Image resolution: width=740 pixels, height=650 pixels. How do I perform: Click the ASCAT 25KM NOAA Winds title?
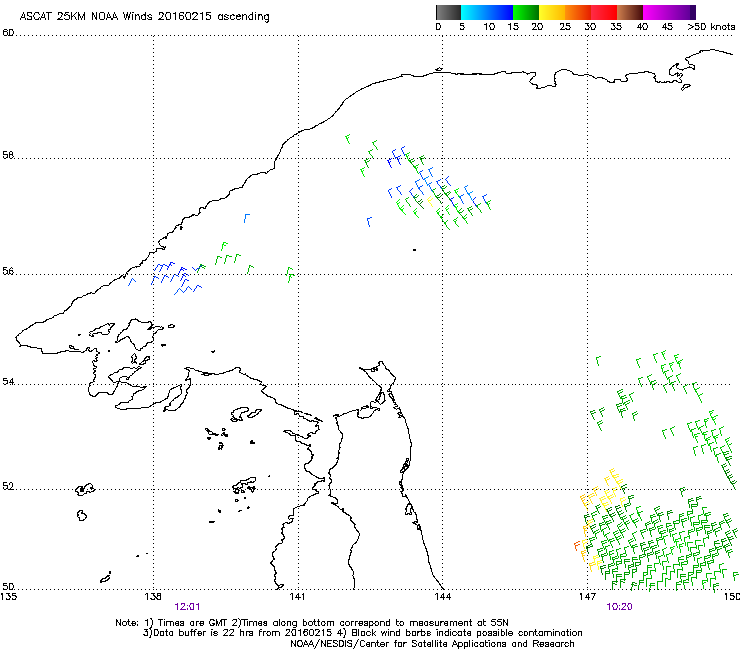pos(144,17)
